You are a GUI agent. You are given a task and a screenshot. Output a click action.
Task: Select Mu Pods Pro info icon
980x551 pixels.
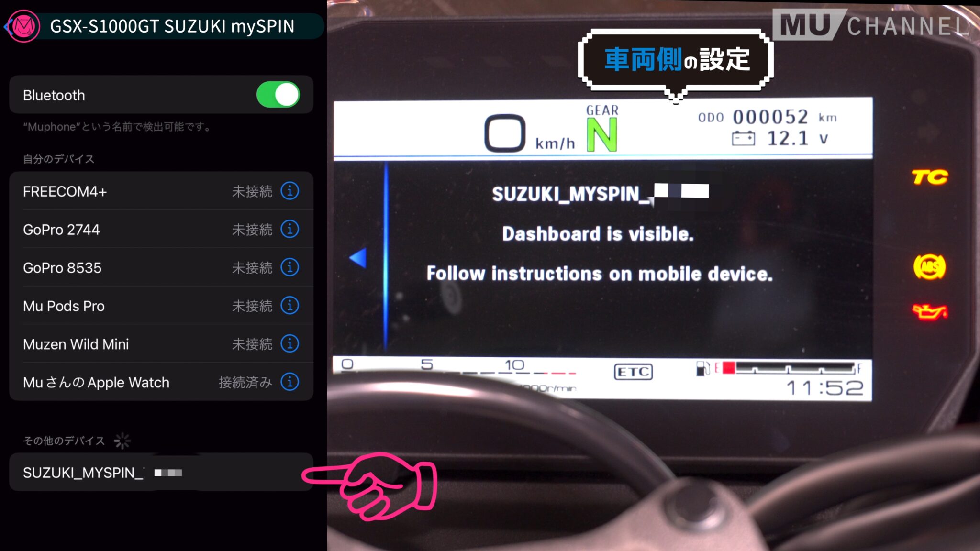point(291,306)
